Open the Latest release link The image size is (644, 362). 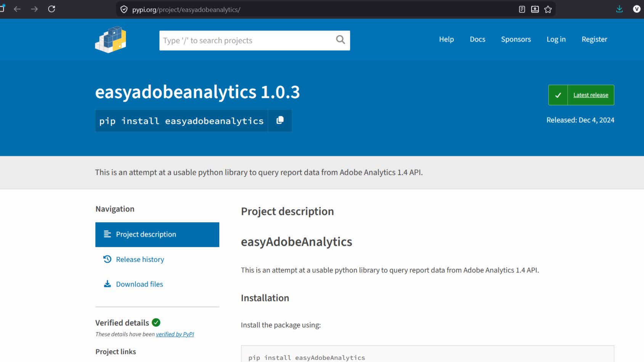(x=591, y=95)
